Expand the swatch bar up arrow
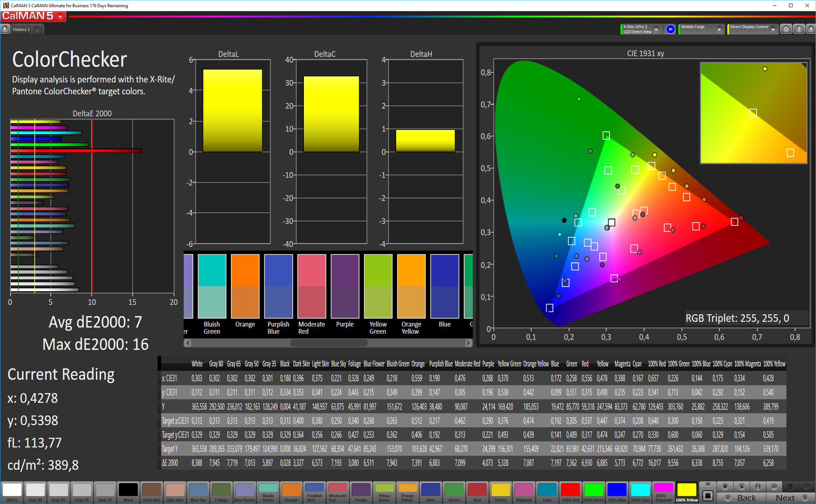The height and width of the screenshot is (504, 816). 708,485
